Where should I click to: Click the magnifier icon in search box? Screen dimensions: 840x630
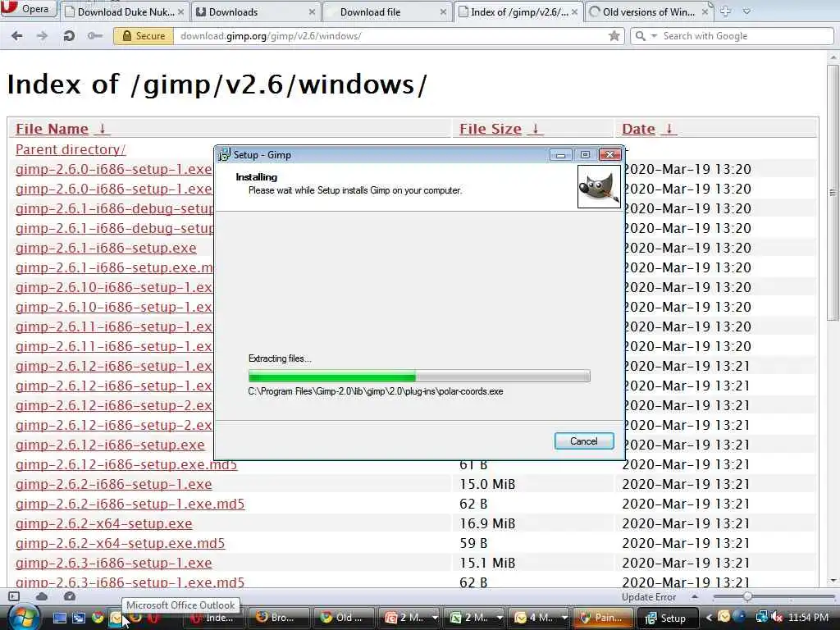pos(640,36)
